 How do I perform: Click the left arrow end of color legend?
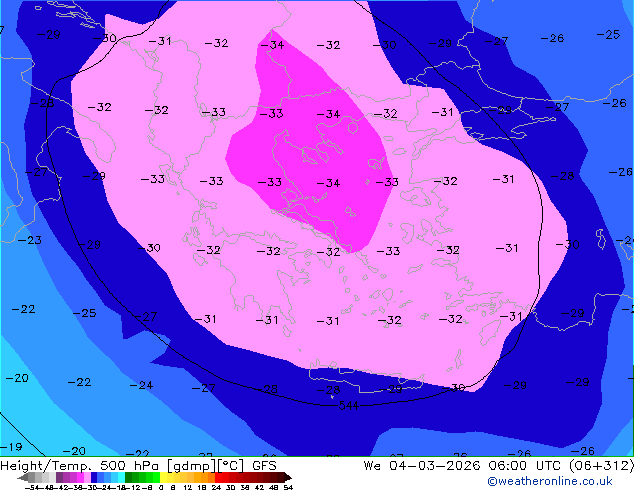click(x=23, y=478)
